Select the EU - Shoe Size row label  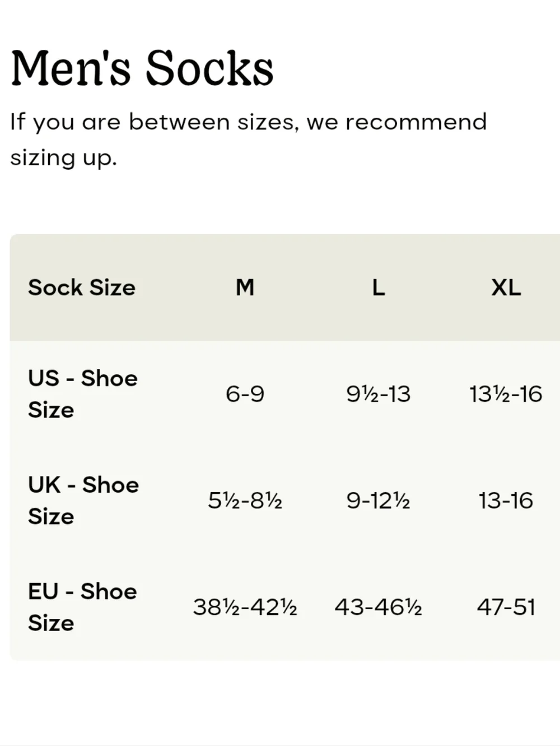click(x=82, y=607)
